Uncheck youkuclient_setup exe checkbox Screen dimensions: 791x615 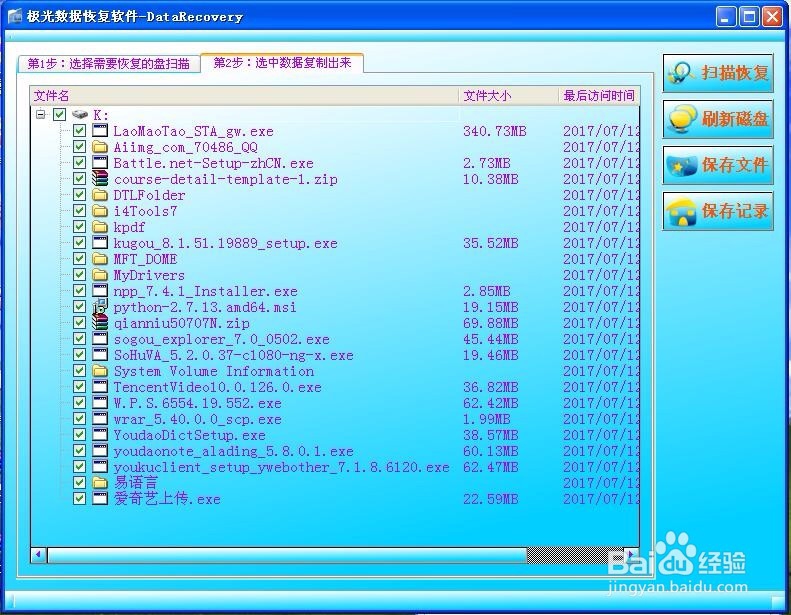coord(79,467)
